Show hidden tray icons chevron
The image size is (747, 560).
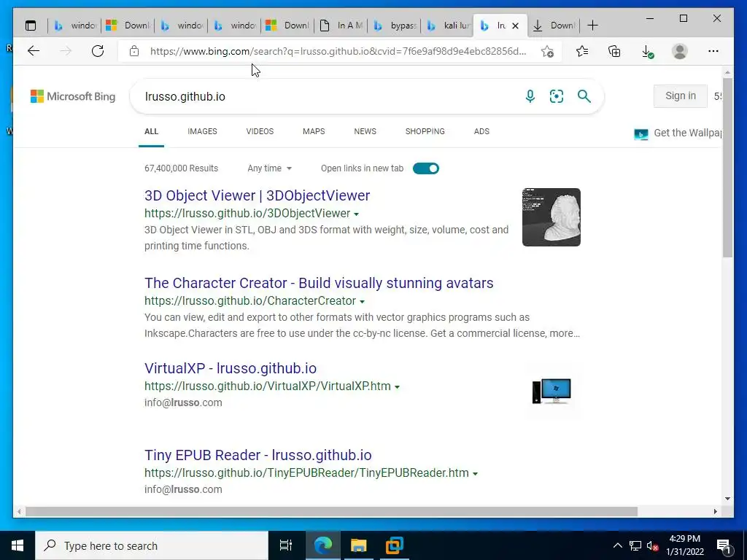point(617,545)
